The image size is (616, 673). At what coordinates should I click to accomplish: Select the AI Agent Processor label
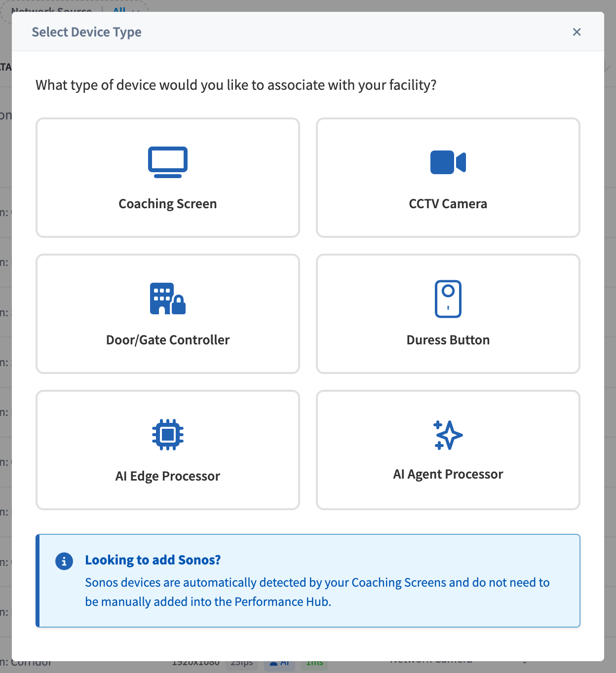click(448, 474)
